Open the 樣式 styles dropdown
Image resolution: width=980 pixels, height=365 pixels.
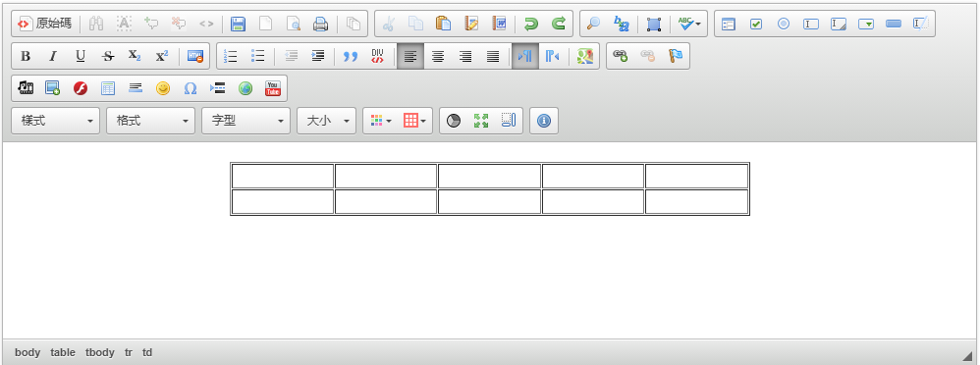pyautogui.click(x=56, y=121)
